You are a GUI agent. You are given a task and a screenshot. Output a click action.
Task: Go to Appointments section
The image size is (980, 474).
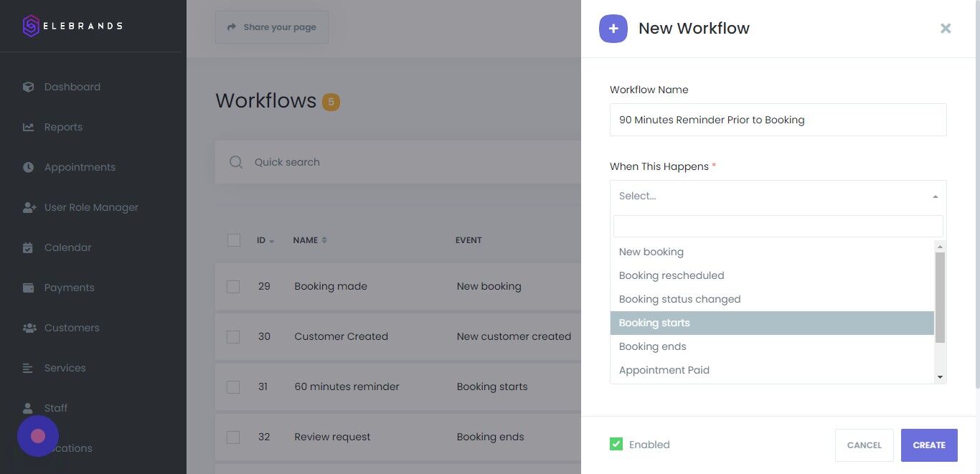(80, 167)
